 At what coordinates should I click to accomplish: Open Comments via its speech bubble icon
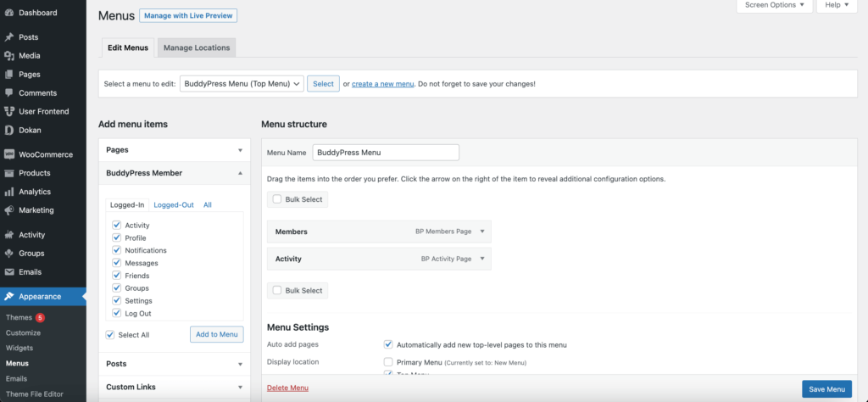[x=9, y=93]
